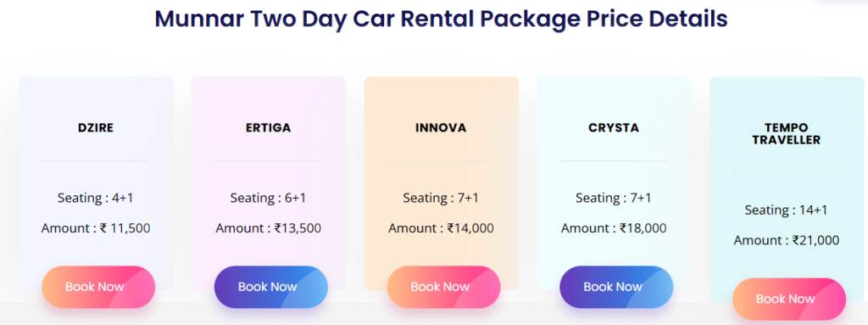Image resolution: width=868 pixels, height=325 pixels.
Task: Click Seating : 6+1 text
Action: (269, 198)
